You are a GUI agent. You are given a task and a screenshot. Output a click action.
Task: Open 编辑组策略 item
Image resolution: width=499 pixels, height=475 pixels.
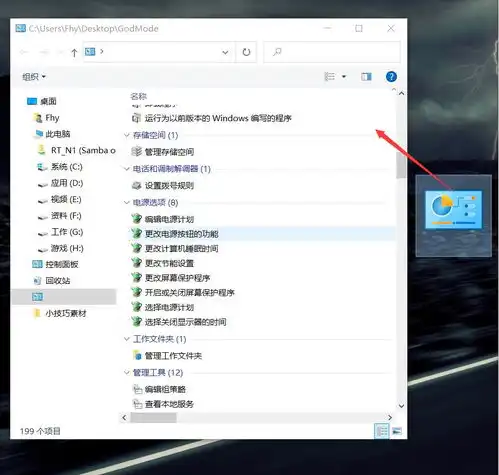(x=159, y=389)
